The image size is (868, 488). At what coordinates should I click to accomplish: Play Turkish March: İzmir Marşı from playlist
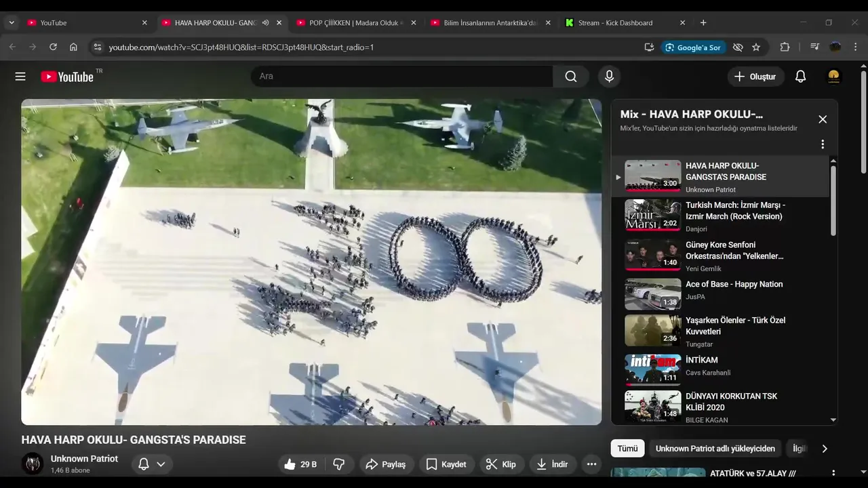720,216
